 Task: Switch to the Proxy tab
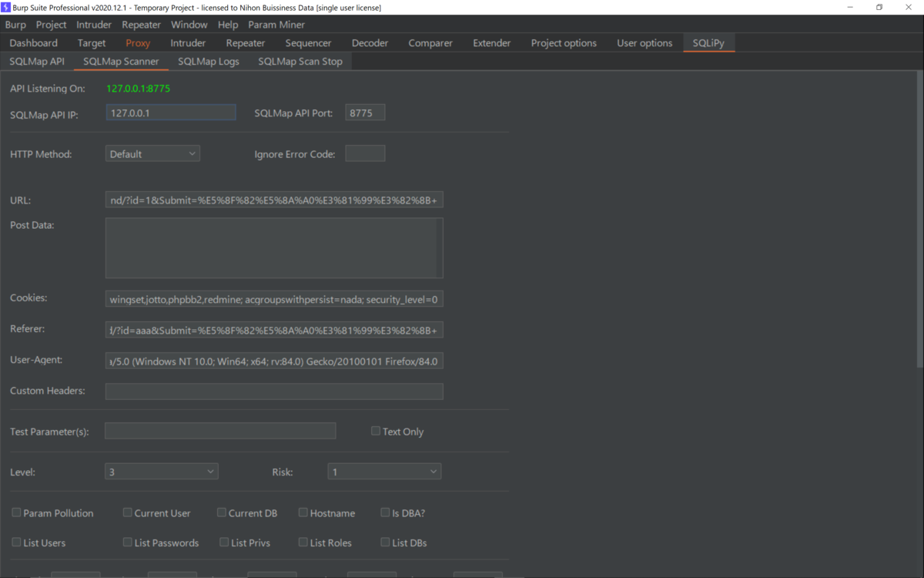[139, 43]
